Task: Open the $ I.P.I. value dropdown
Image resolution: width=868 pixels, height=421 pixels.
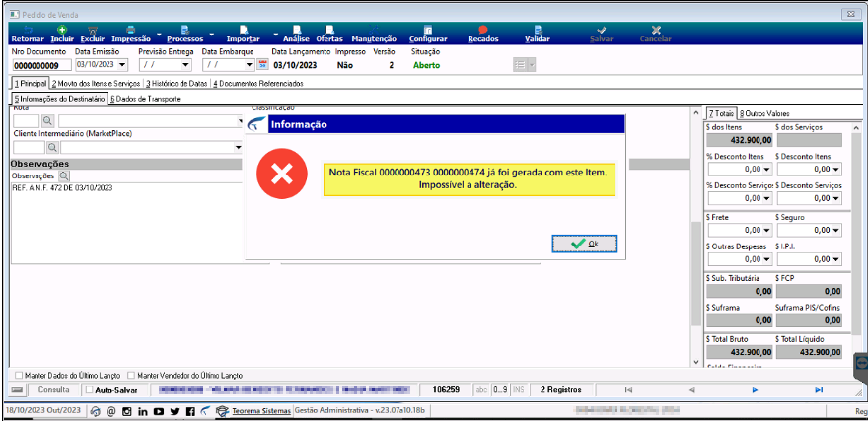Action: pos(835,259)
